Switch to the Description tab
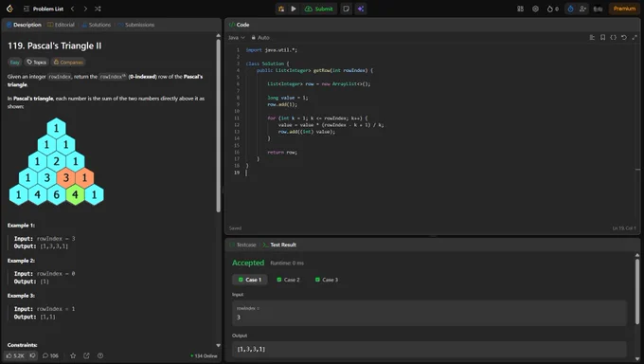644x364 pixels. [x=24, y=25]
